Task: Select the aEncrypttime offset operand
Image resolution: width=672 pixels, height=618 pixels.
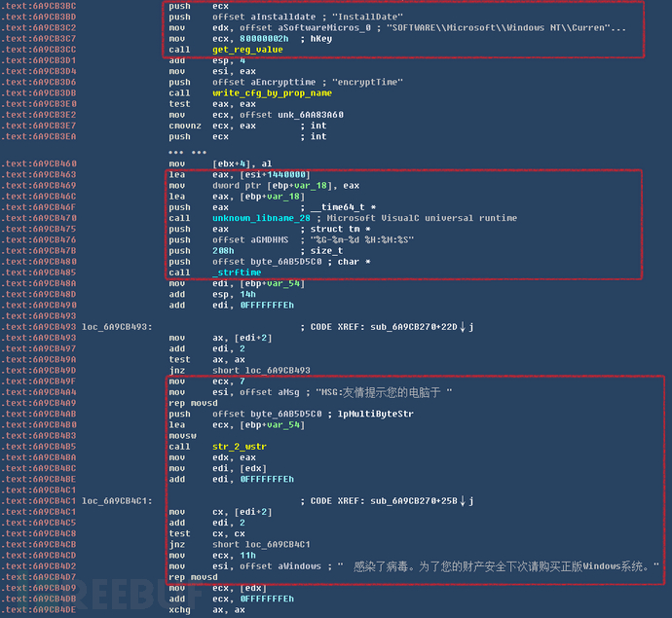Action: (282, 82)
